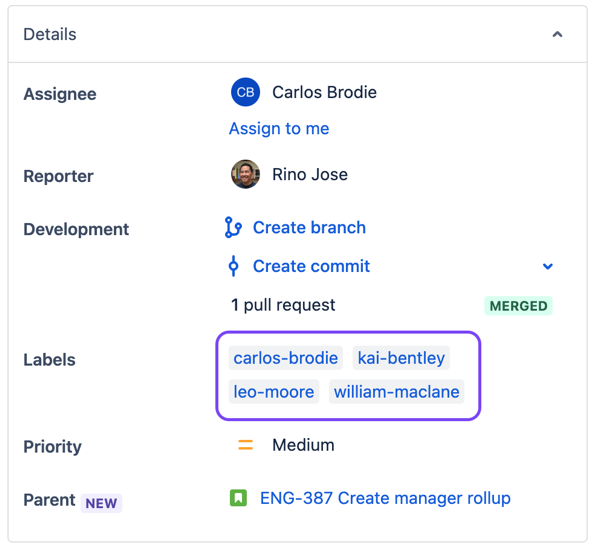Image resolution: width=600 pixels, height=550 pixels.
Task: Collapse the Details panel chevron
Action: pos(557,35)
